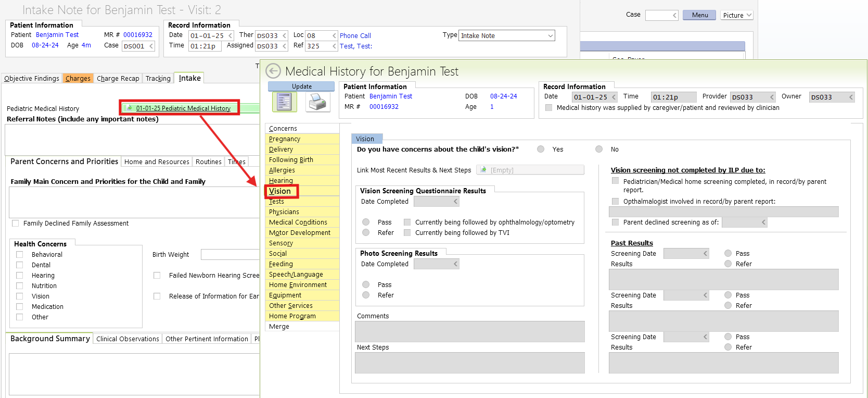The height and width of the screenshot is (398, 868).
Task: Click the back arrow beside Medical History title
Action: coord(273,71)
